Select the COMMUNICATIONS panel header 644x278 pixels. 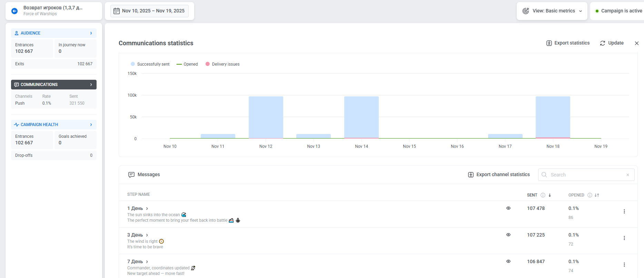(54, 85)
